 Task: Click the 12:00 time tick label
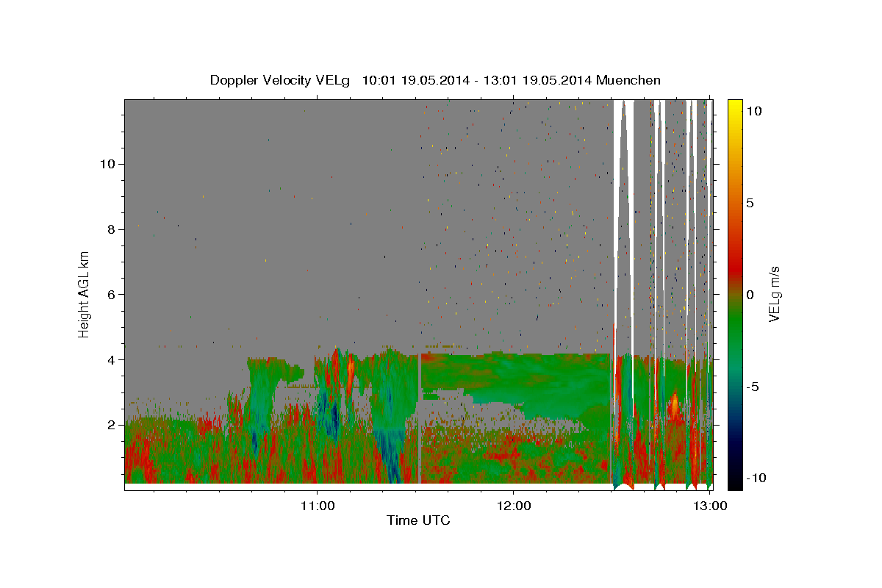(513, 506)
